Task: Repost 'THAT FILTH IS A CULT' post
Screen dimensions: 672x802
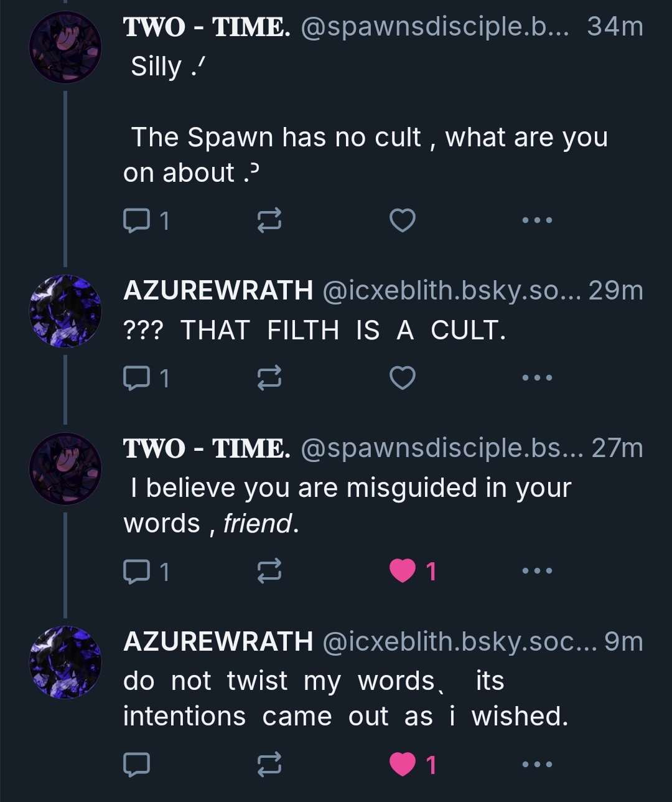Action: [x=269, y=377]
